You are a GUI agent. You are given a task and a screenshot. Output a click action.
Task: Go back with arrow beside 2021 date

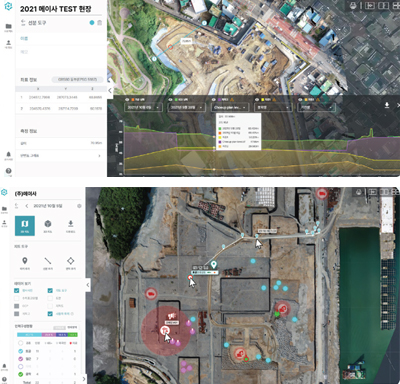click(x=27, y=206)
